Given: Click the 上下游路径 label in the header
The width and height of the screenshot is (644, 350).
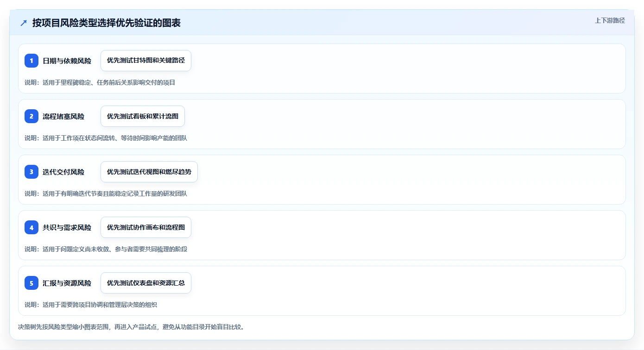Looking at the screenshot, I should (x=610, y=20).
